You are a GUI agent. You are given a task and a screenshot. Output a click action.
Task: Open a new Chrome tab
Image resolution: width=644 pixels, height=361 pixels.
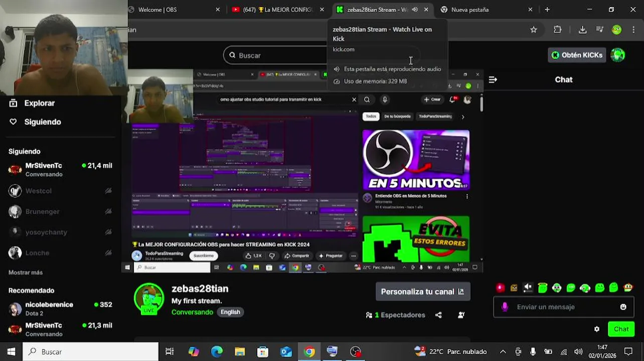pyautogui.click(x=547, y=10)
